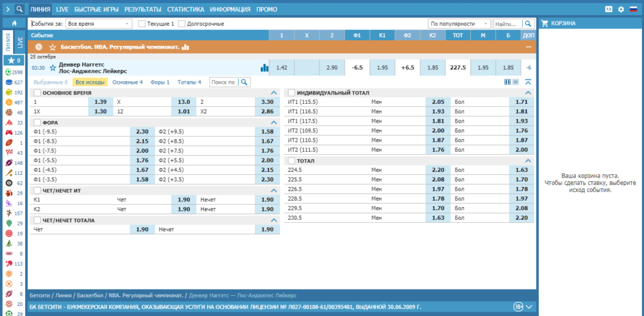
Task: Collapse NBA championship with minus button
Action: [528, 47]
